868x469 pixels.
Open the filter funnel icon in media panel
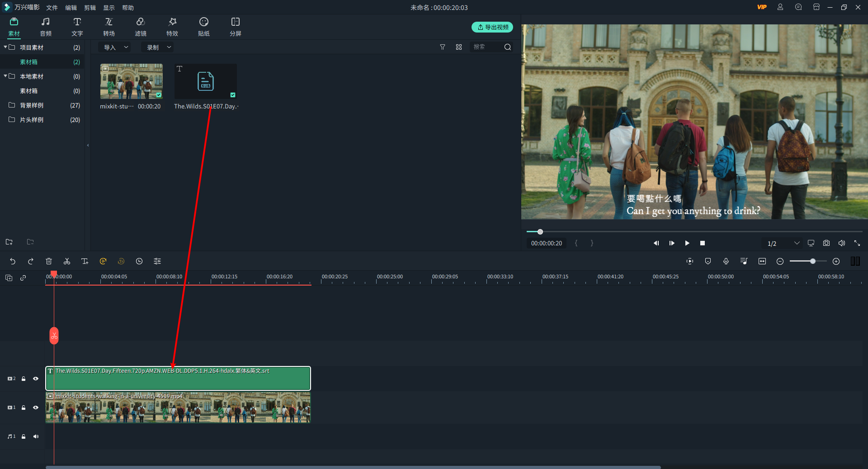[x=443, y=47]
